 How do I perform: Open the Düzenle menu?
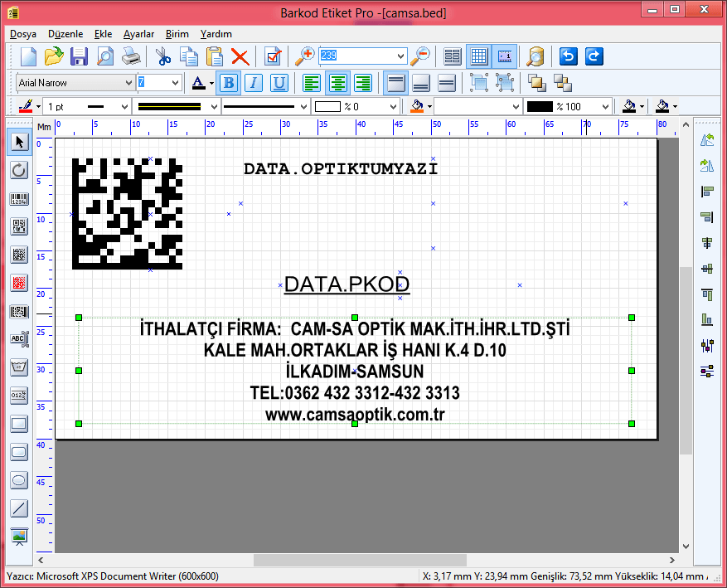point(65,34)
